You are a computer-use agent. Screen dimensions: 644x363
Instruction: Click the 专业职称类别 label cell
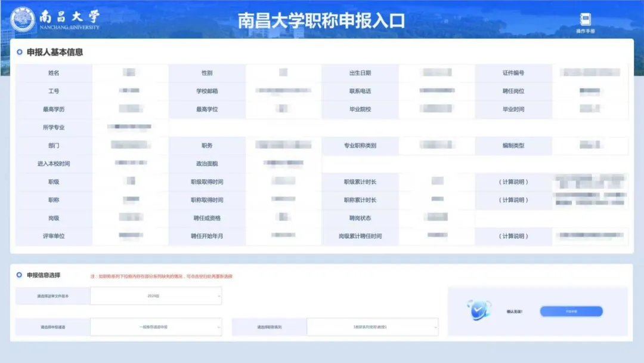pos(360,146)
